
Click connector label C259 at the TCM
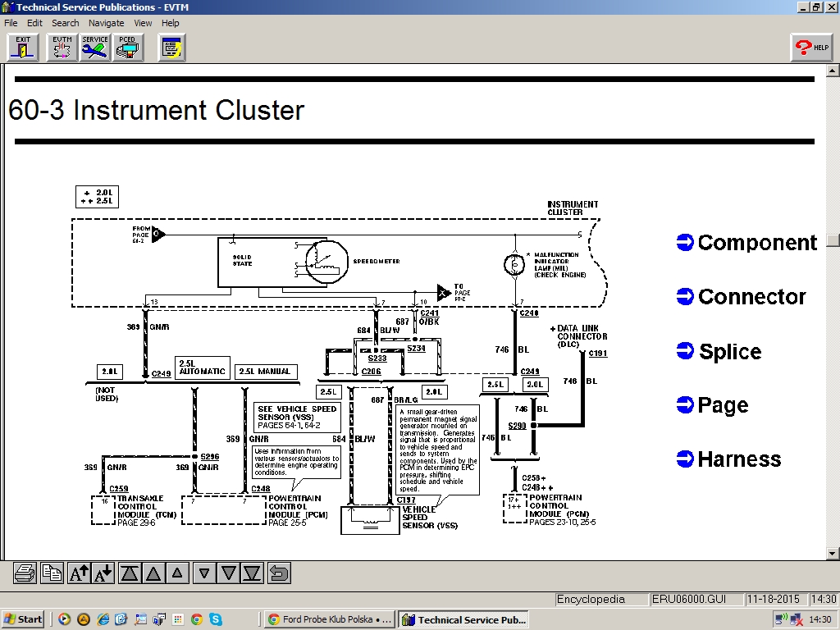click(118, 489)
